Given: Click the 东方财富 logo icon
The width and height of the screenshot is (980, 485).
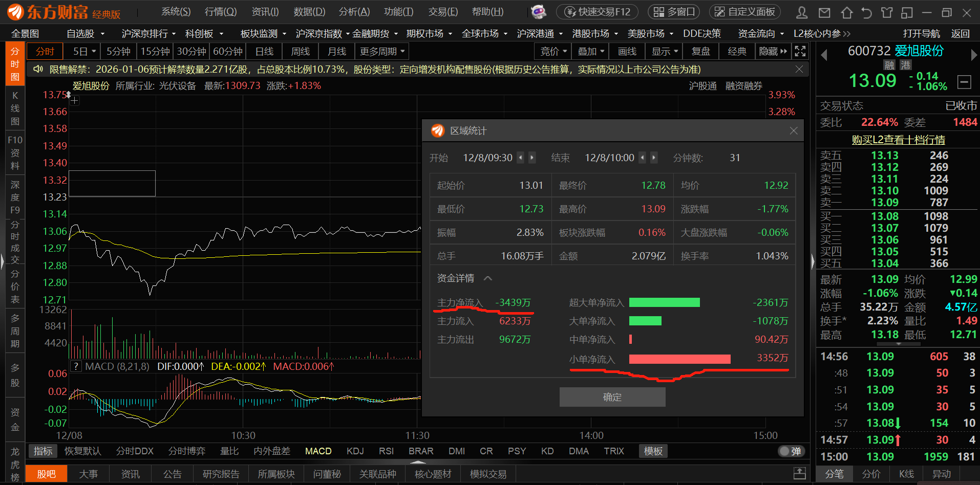Looking at the screenshot, I should click(x=15, y=12).
